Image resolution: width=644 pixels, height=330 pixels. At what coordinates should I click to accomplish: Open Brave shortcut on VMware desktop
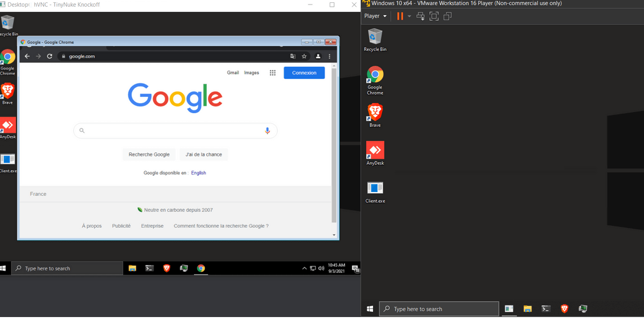pyautogui.click(x=375, y=113)
